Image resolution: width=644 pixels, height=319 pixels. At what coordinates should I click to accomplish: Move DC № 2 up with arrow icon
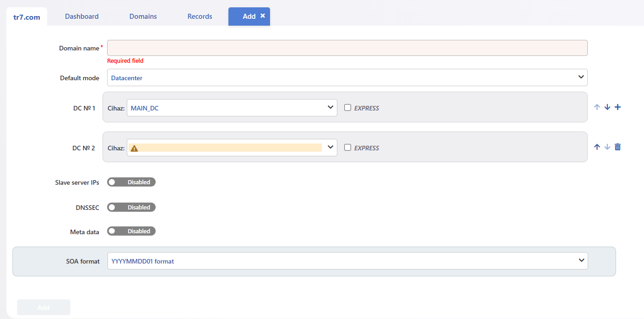point(597,147)
